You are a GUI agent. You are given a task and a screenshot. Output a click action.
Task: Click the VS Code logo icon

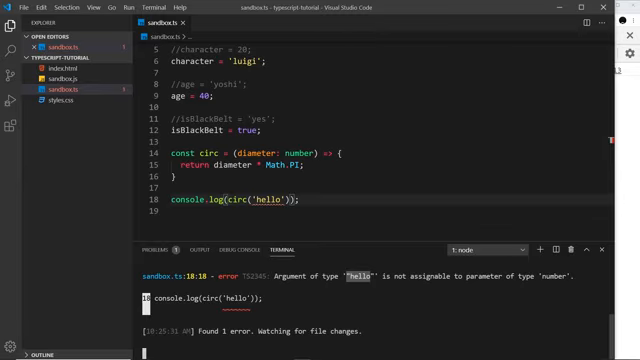click(7, 7)
